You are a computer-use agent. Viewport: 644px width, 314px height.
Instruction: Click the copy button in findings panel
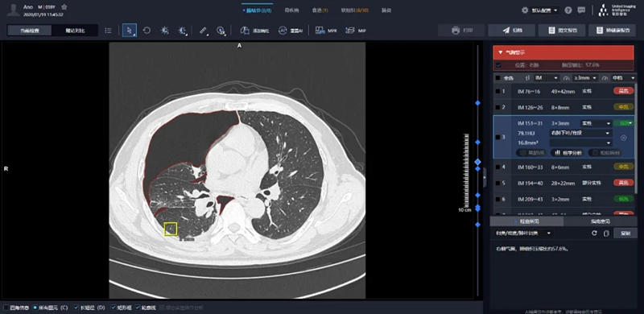pos(625,233)
